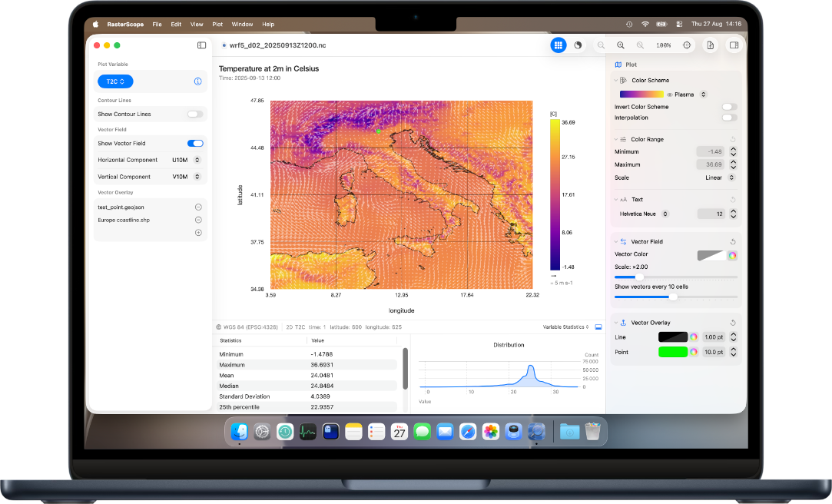Toggle the right inspector panel icon
Image resolution: width=832 pixels, height=504 pixels.
click(x=734, y=45)
